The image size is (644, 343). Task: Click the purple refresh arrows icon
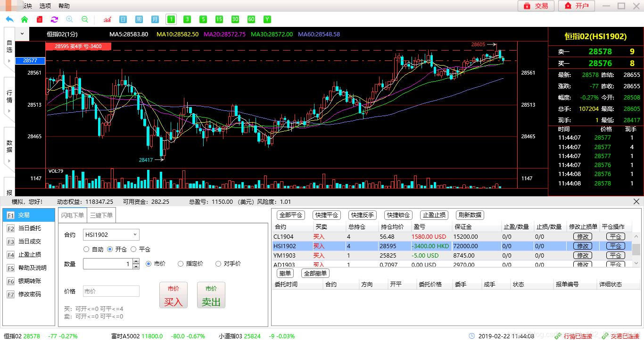click(54, 19)
